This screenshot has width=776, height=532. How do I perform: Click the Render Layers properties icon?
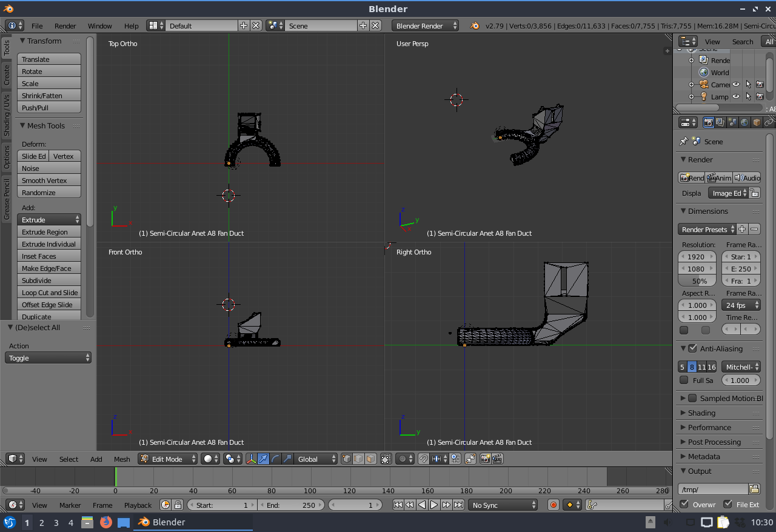coord(720,122)
